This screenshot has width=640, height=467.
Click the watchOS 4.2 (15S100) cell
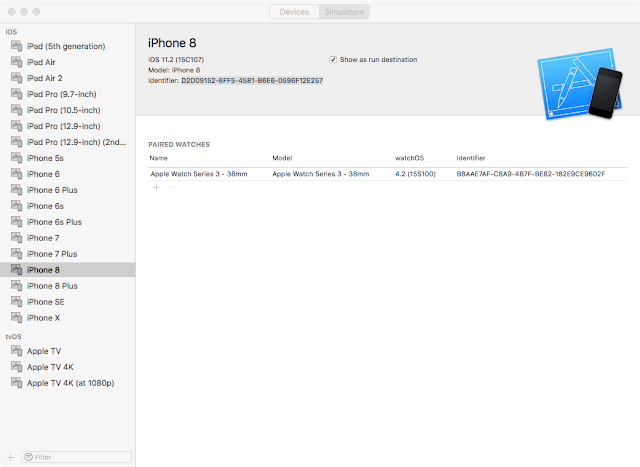pyautogui.click(x=416, y=174)
